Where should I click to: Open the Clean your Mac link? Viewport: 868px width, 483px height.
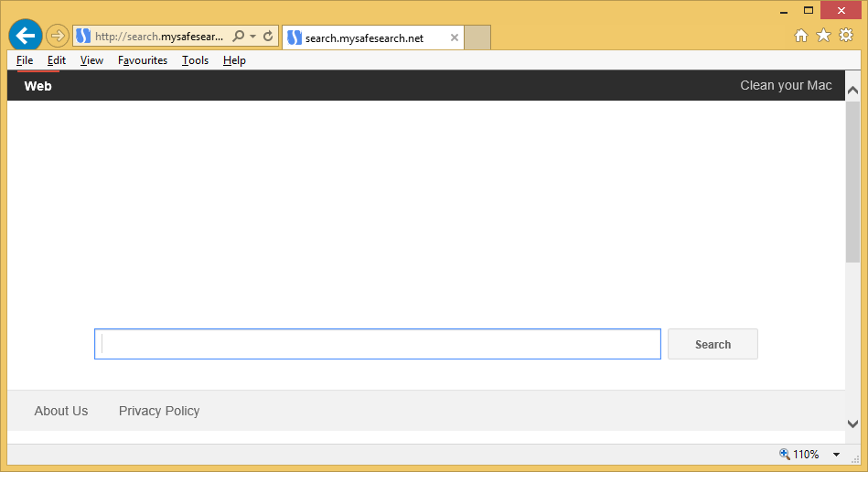[786, 85]
